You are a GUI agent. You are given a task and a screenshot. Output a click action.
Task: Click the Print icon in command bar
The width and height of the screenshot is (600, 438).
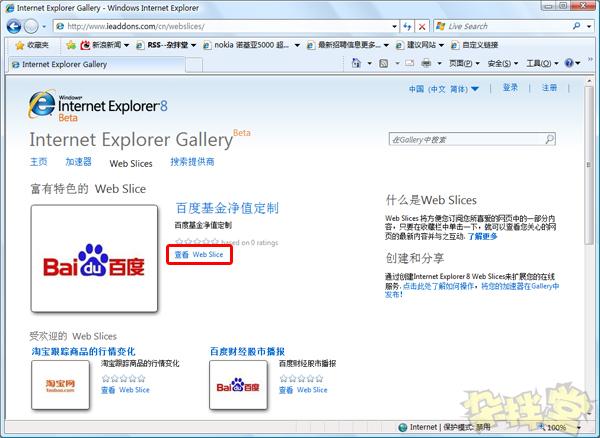[x=426, y=63]
